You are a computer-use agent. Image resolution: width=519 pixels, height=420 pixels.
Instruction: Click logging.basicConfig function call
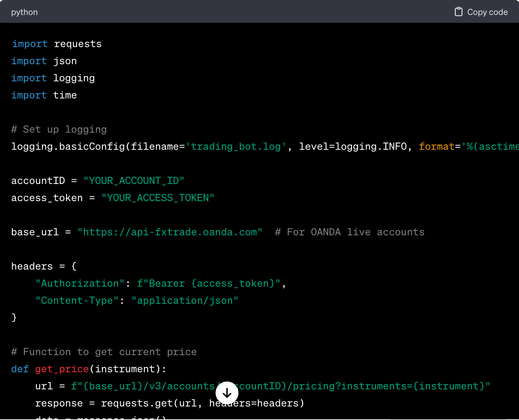click(x=68, y=147)
